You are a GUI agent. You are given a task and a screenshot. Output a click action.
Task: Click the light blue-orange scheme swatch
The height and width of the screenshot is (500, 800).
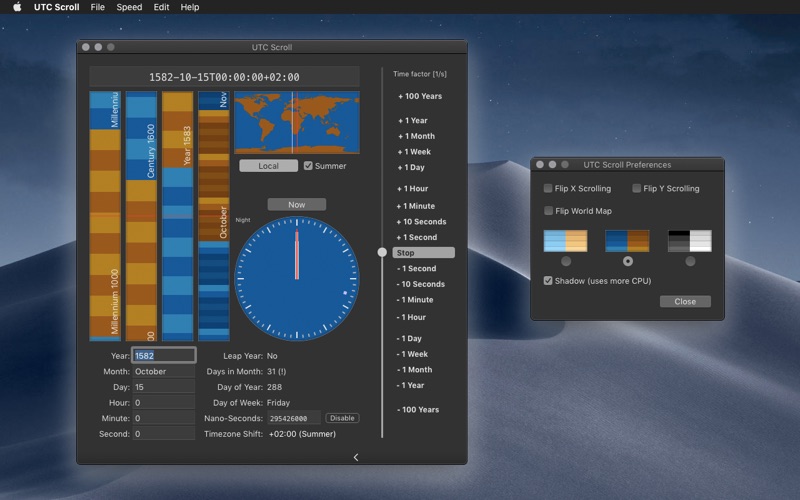[x=565, y=241]
